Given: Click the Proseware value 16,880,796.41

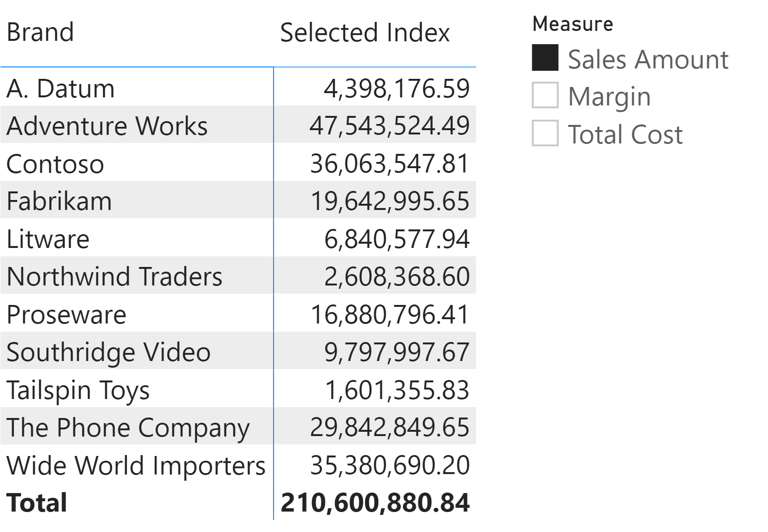Looking at the screenshot, I should pyautogui.click(x=390, y=314).
